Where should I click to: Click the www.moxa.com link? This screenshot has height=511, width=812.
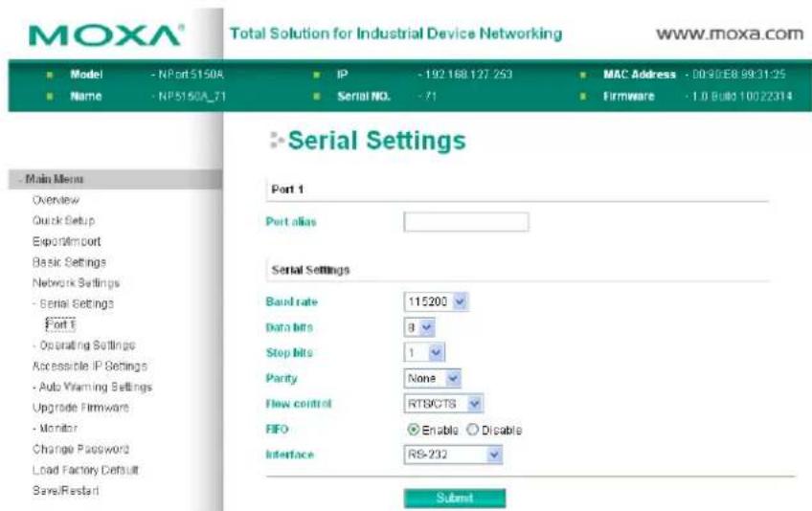tap(730, 34)
